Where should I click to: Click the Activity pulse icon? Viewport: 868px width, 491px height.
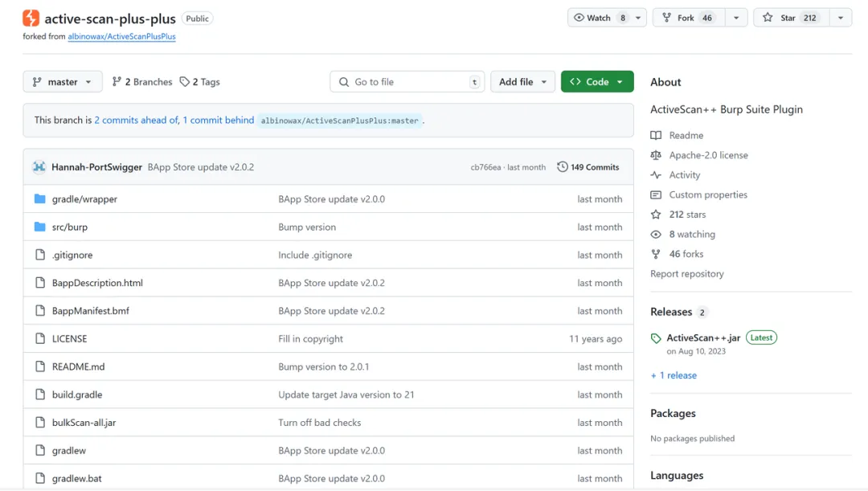656,175
